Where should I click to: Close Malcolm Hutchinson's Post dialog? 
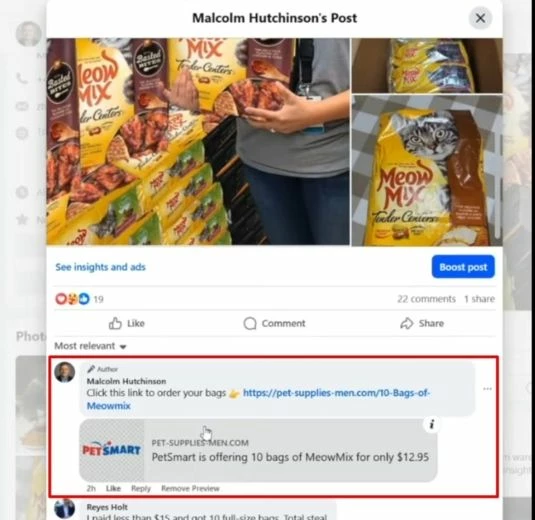pos(480,18)
